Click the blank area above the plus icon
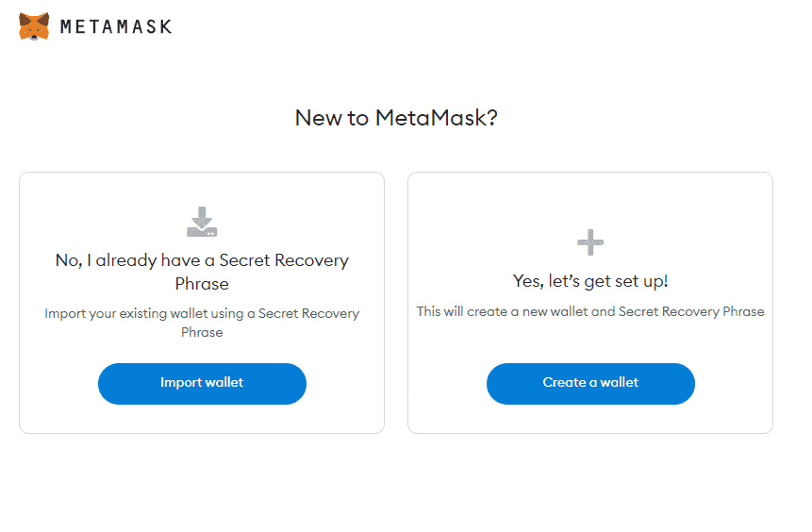812x532 pixels. coord(590,201)
